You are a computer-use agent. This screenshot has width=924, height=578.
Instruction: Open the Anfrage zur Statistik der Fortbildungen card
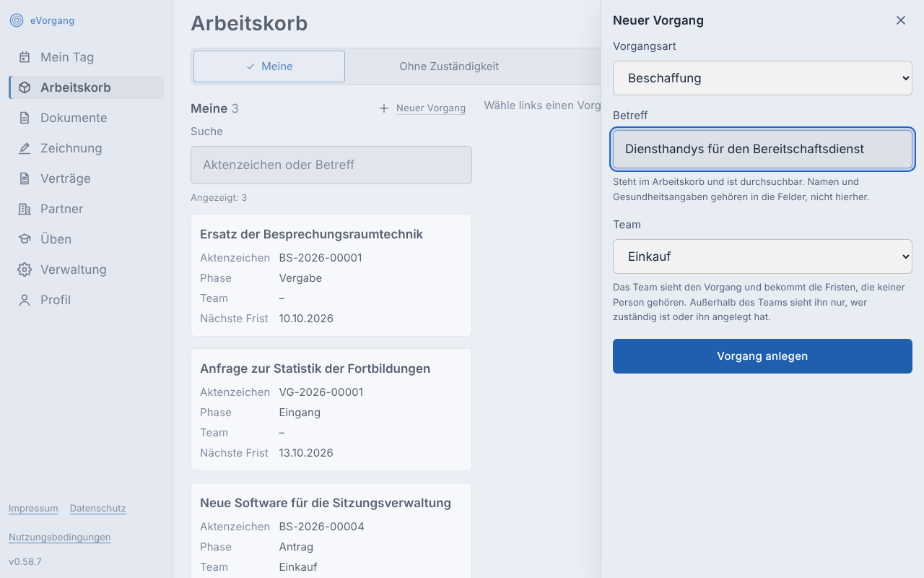click(331, 410)
